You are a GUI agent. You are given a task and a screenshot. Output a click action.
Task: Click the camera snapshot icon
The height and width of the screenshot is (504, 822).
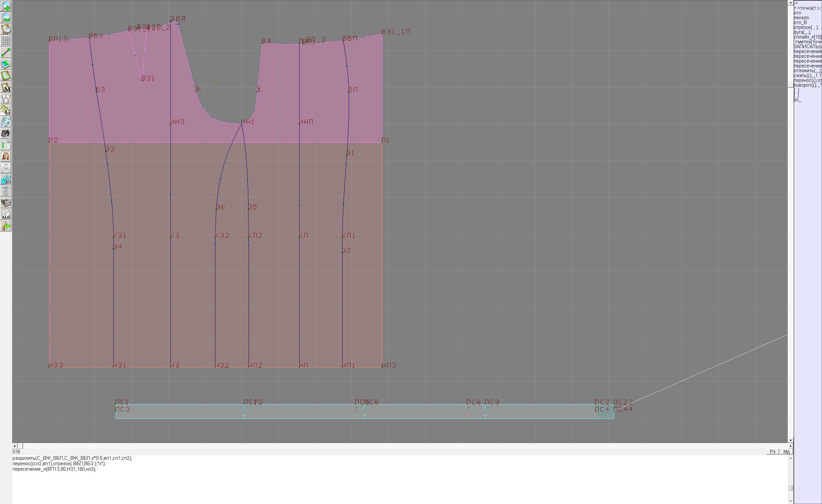(6, 134)
